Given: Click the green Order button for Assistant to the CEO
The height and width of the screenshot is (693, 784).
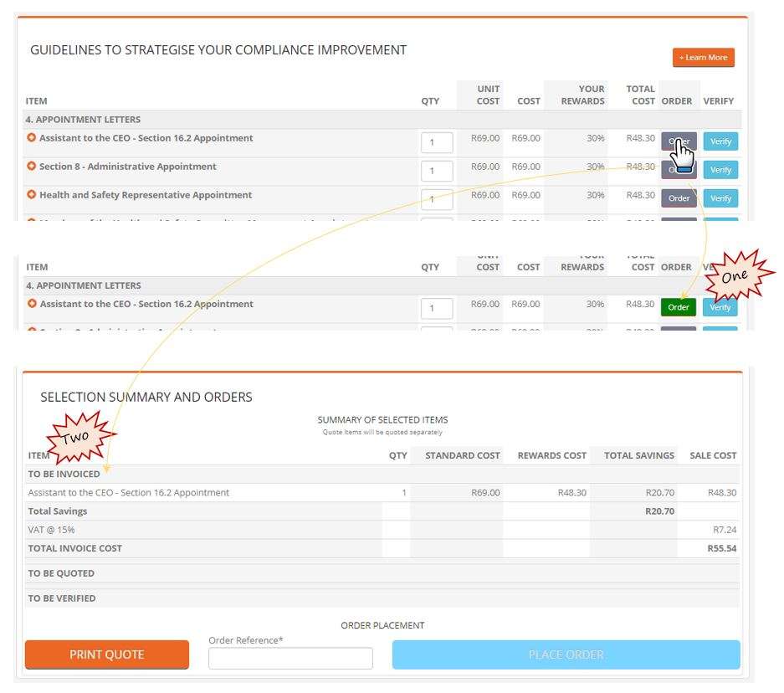Looking at the screenshot, I should 678,307.
